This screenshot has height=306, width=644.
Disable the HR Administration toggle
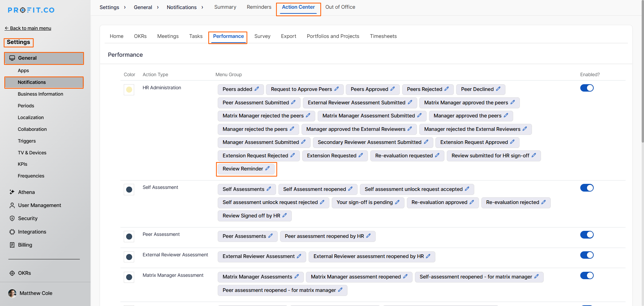[x=587, y=88]
